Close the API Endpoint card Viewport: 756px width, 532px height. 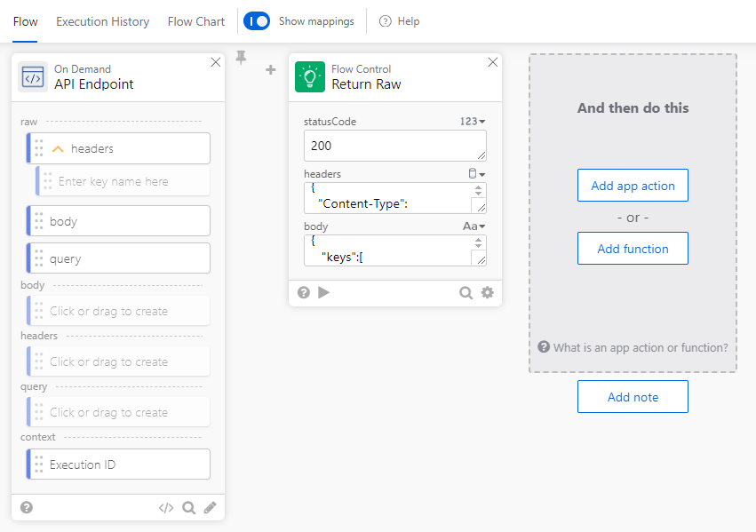[216, 62]
